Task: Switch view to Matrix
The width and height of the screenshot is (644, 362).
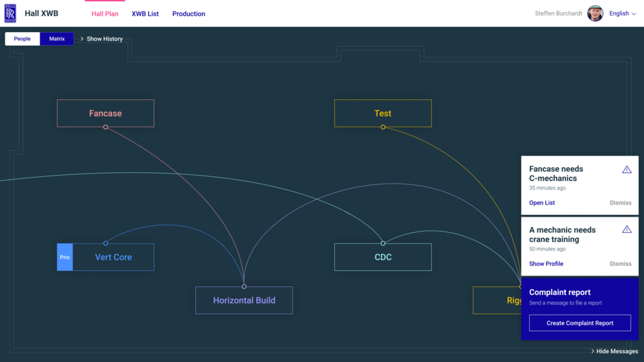Action: coord(56,39)
